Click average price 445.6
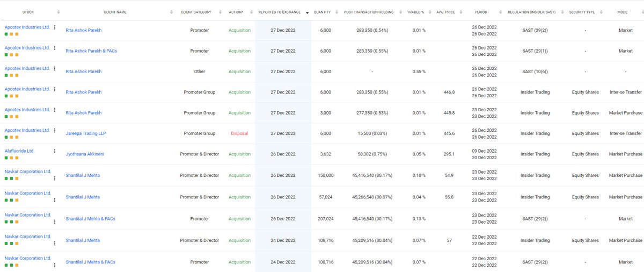This screenshot has width=644, height=272. click(449, 133)
